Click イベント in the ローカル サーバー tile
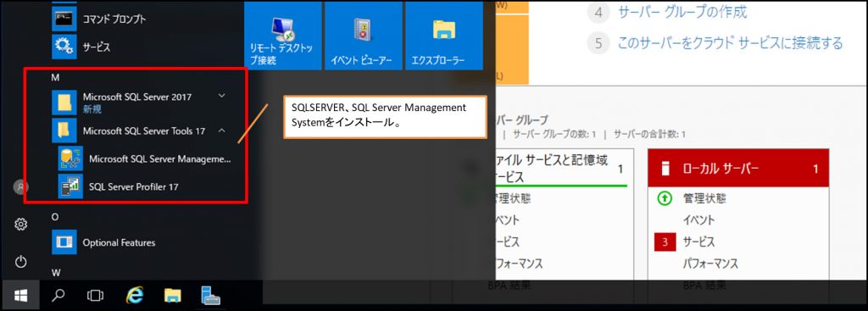This screenshot has width=868, height=311. tap(698, 219)
